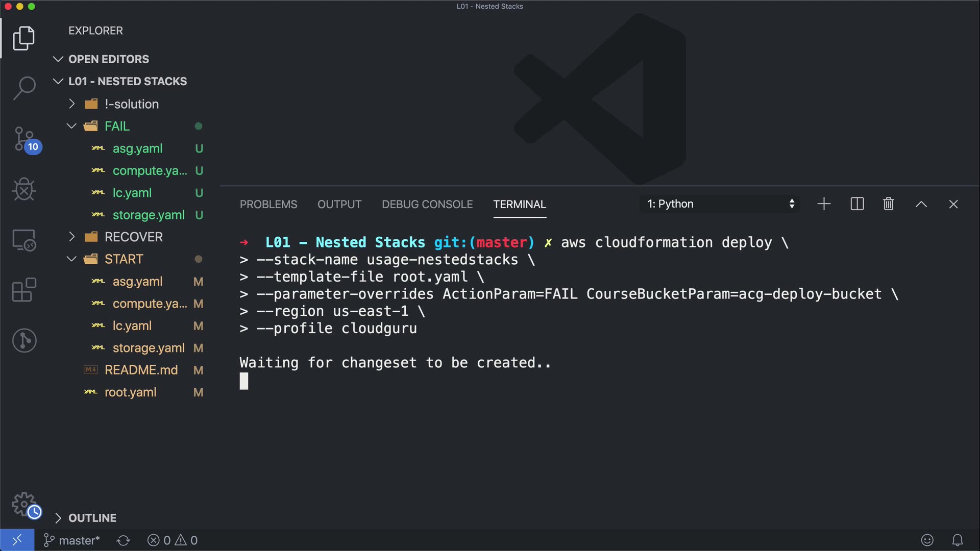Expand the OUTLINE section
Screen dimensions: 980x551
coord(92,518)
